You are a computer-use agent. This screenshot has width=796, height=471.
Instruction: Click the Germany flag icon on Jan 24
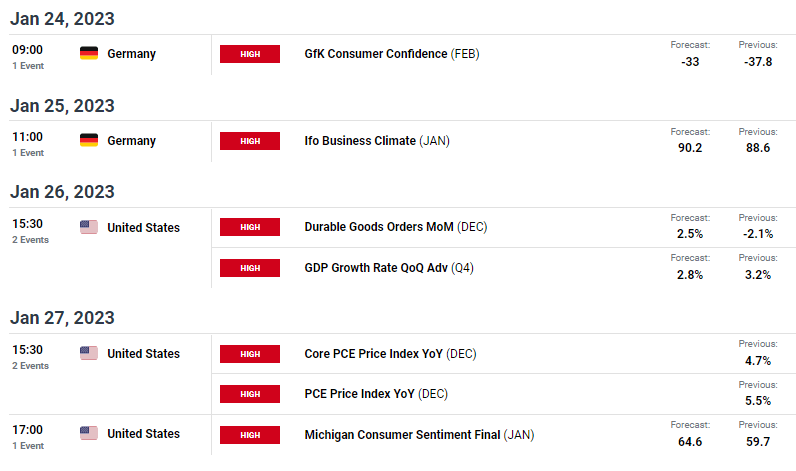tap(89, 53)
